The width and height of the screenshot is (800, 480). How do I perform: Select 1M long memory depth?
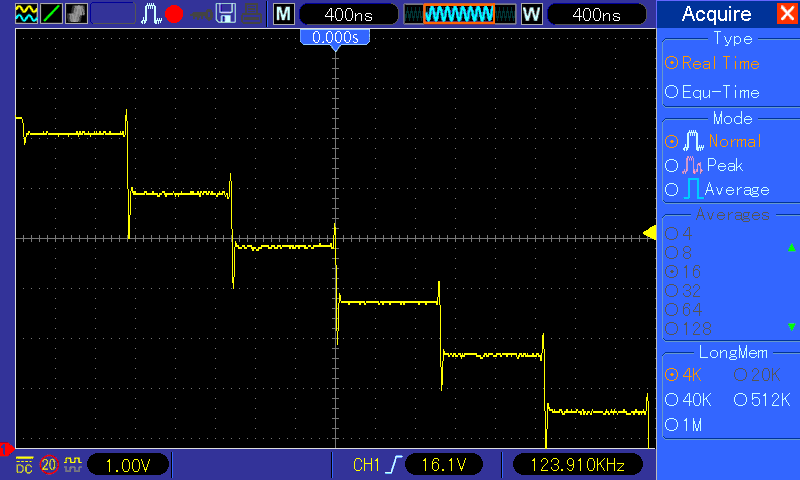coord(684,424)
